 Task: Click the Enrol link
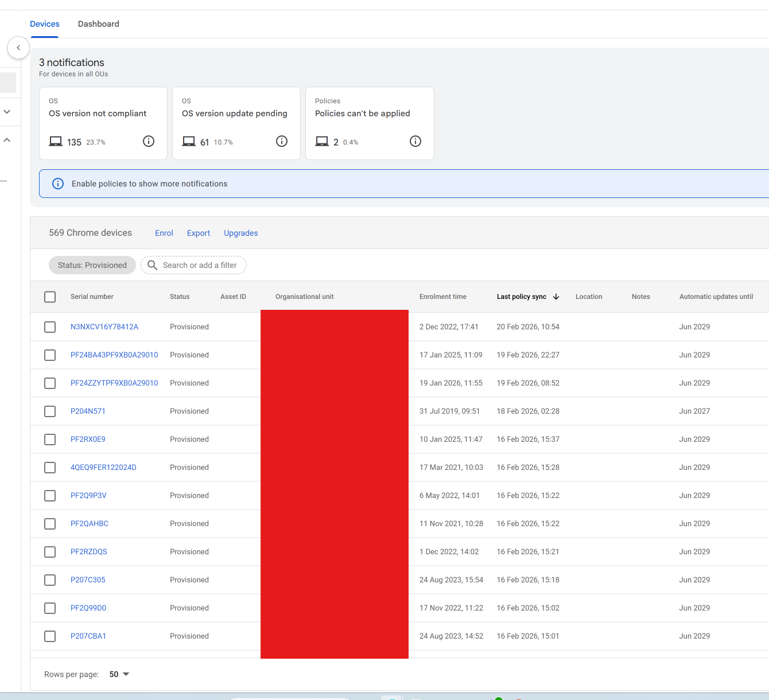[x=164, y=233]
